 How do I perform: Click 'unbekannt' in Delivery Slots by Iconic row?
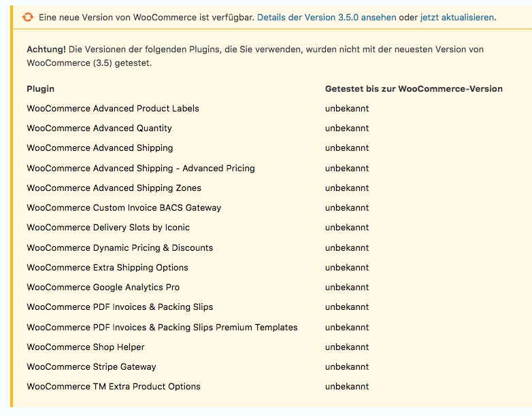coord(347,227)
